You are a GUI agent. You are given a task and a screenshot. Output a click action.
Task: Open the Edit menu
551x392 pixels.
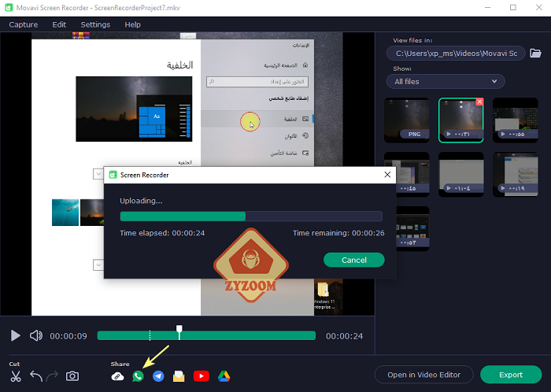click(59, 24)
